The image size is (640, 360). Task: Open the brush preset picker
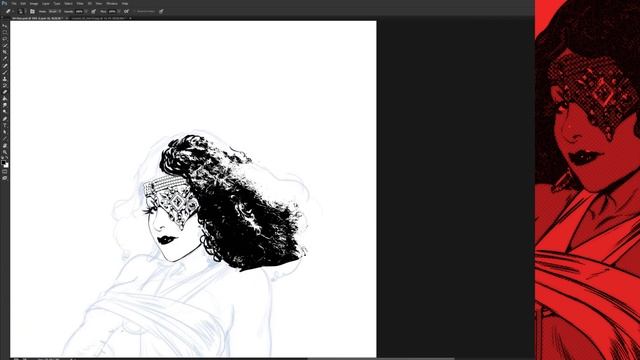pyautogui.click(x=20, y=11)
